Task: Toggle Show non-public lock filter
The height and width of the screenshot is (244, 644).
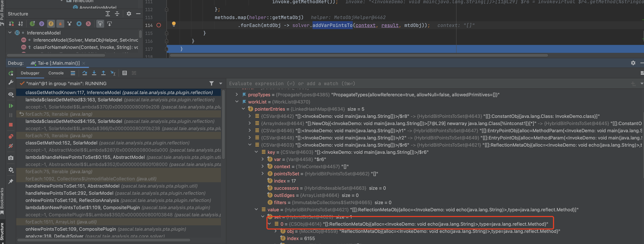Action: click(x=60, y=24)
